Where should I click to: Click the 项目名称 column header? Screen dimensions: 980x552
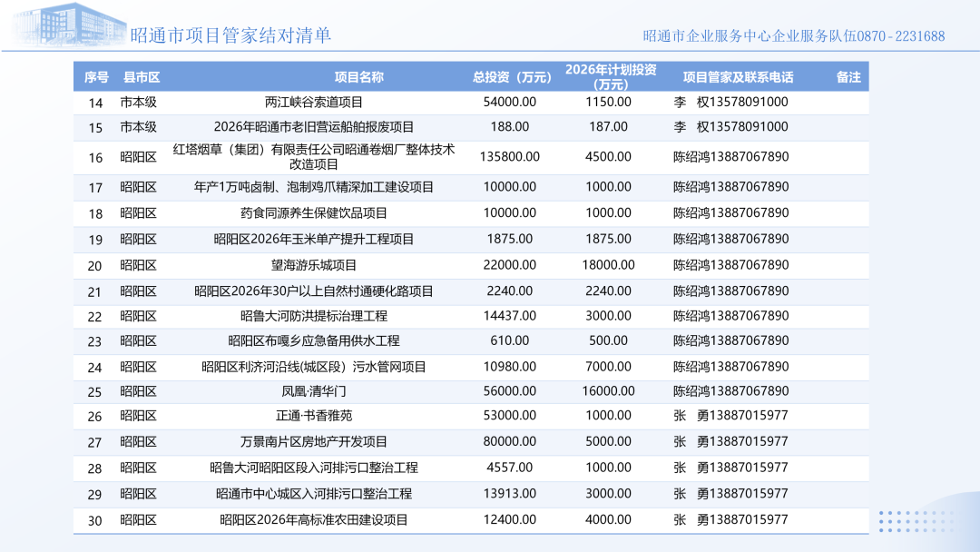(358, 77)
